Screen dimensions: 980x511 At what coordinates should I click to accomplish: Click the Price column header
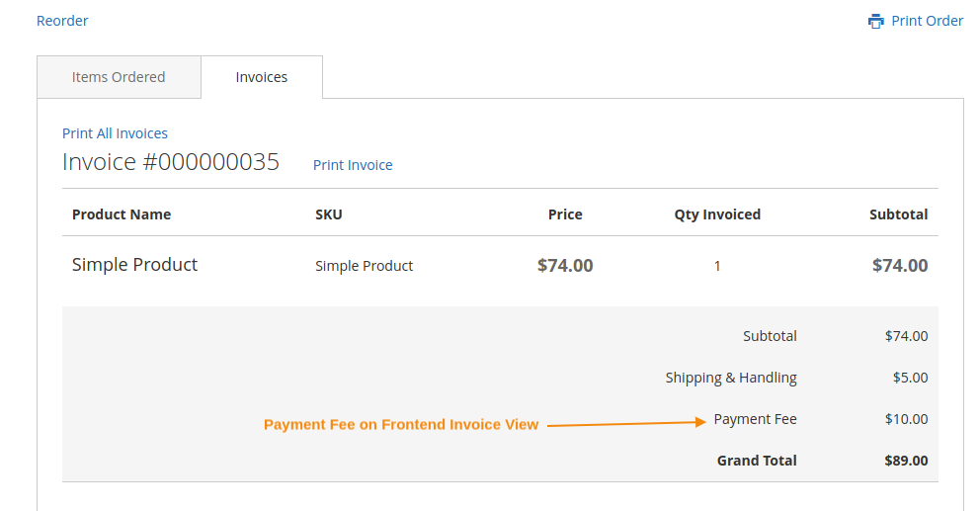click(x=565, y=214)
